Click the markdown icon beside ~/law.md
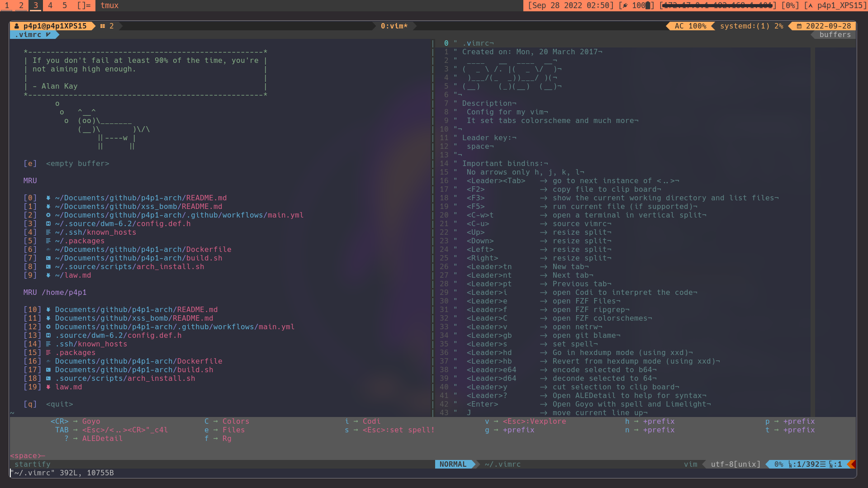The height and width of the screenshot is (488, 868). click(48, 275)
